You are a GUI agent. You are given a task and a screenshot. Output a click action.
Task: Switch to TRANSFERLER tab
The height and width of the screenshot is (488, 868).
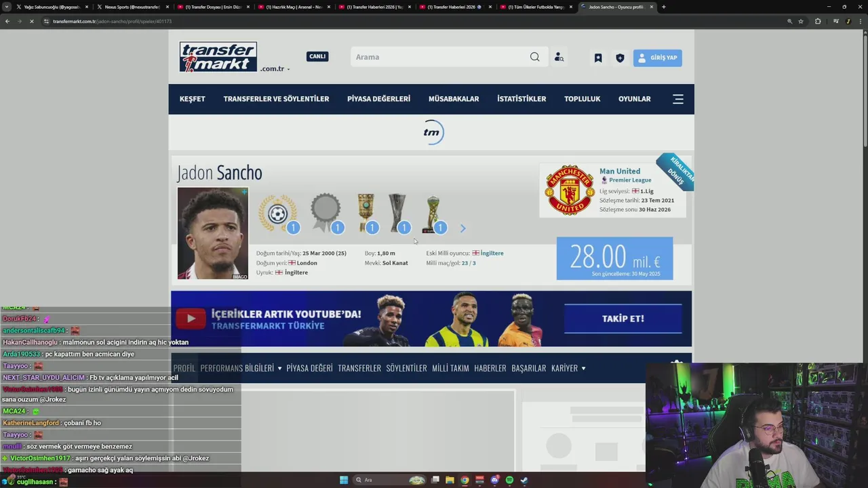pos(359,368)
